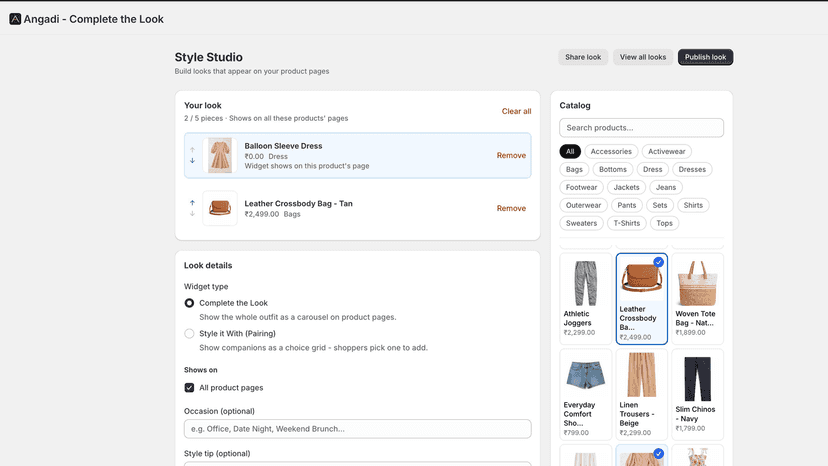This screenshot has height=466, width=828.
Task: Click Leather Crossbody Bag thumbnail in your look
Action: (220, 208)
